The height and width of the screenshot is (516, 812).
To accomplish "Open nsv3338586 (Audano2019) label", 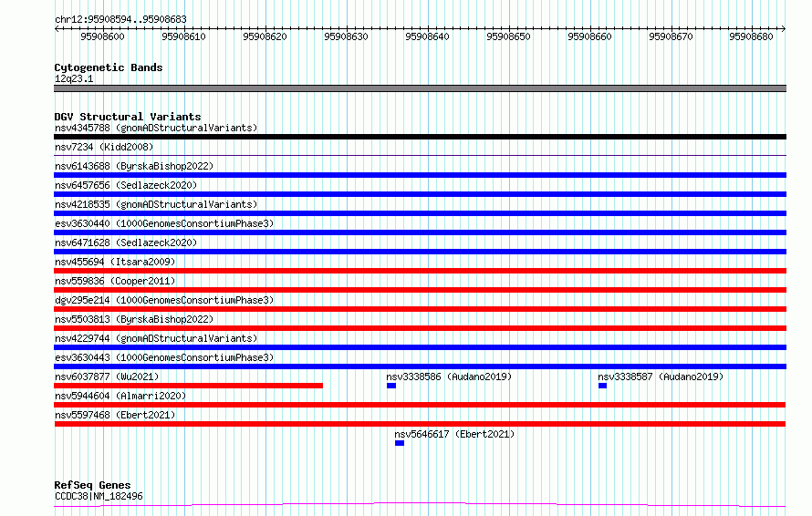I will point(449,377).
